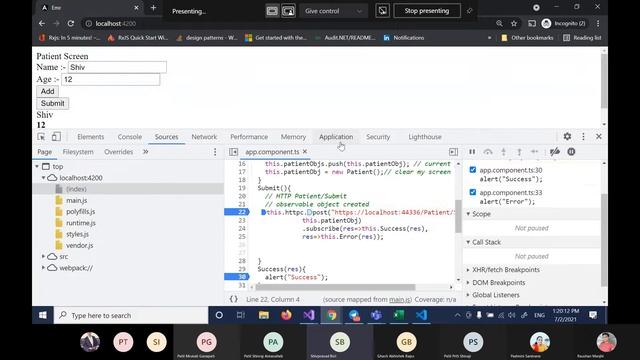
Task: Open Incognito profile button
Action: click(x=564, y=24)
